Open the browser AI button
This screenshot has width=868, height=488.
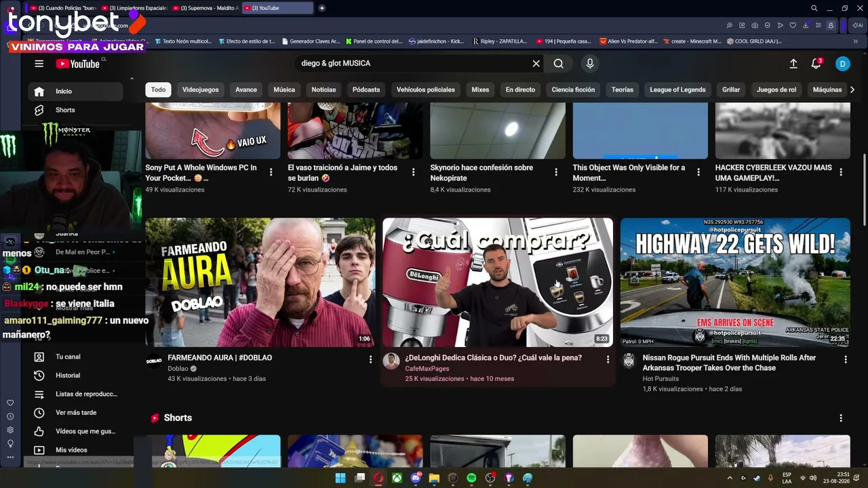[x=858, y=25]
